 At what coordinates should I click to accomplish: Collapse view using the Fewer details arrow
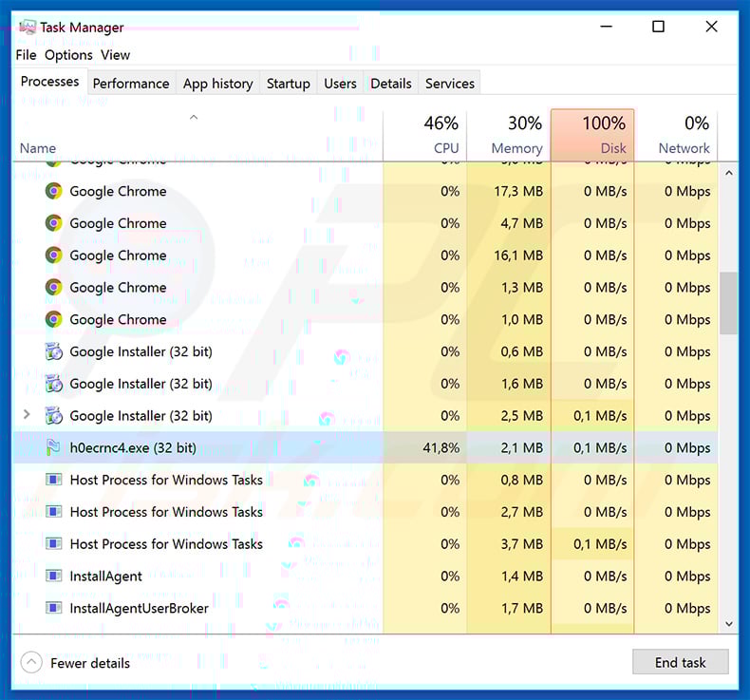point(31,663)
